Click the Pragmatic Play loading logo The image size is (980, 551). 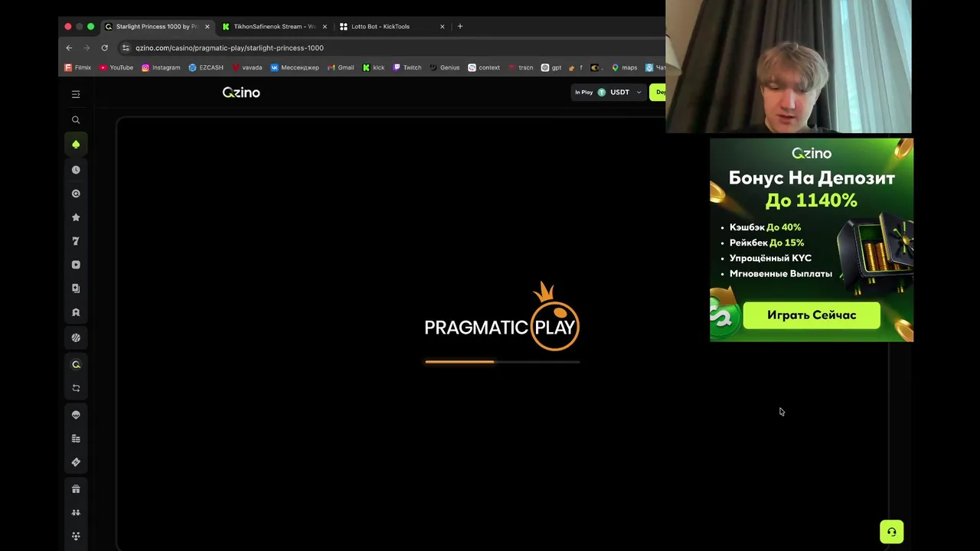[x=501, y=317]
